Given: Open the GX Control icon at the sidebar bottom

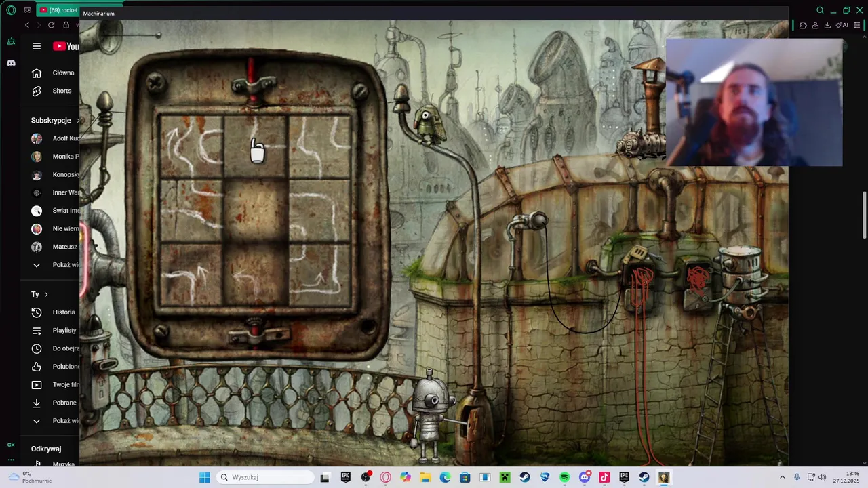Looking at the screenshot, I should [11, 445].
